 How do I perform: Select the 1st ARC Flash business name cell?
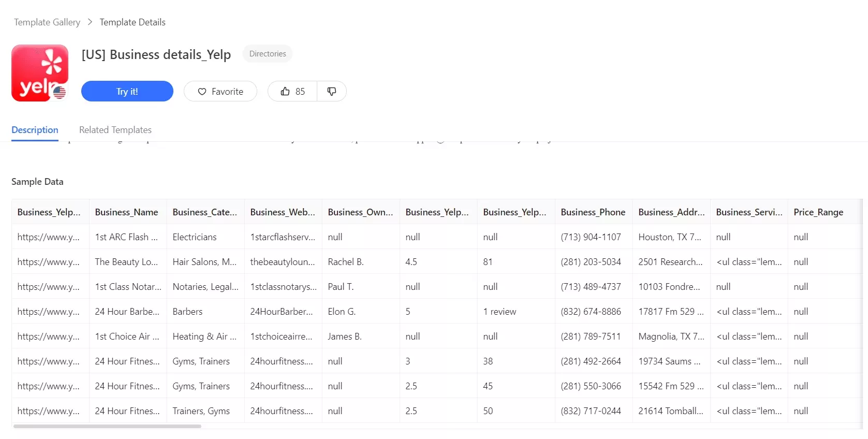pos(127,237)
